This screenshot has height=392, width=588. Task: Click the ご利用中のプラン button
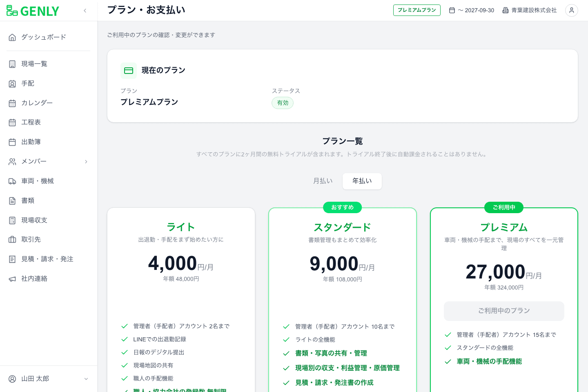(x=504, y=311)
